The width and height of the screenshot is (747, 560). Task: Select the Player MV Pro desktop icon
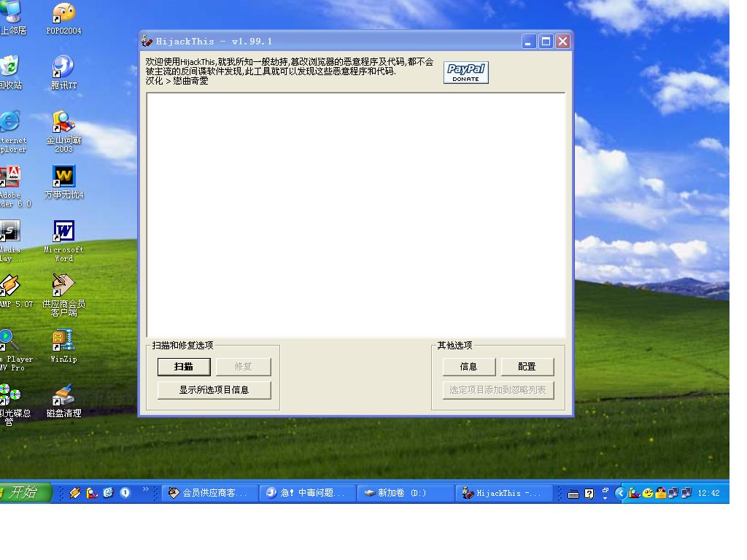[15, 350]
